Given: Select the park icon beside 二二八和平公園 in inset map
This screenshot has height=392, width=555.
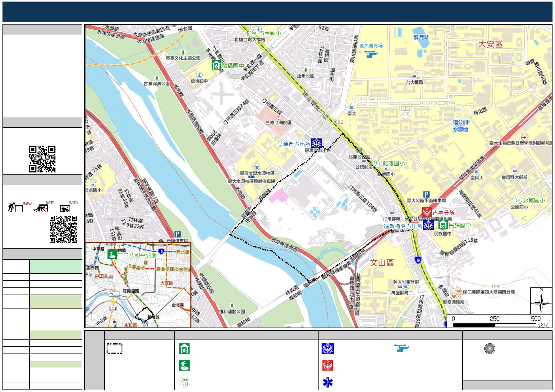Looking at the screenshot, I should click(x=112, y=254).
